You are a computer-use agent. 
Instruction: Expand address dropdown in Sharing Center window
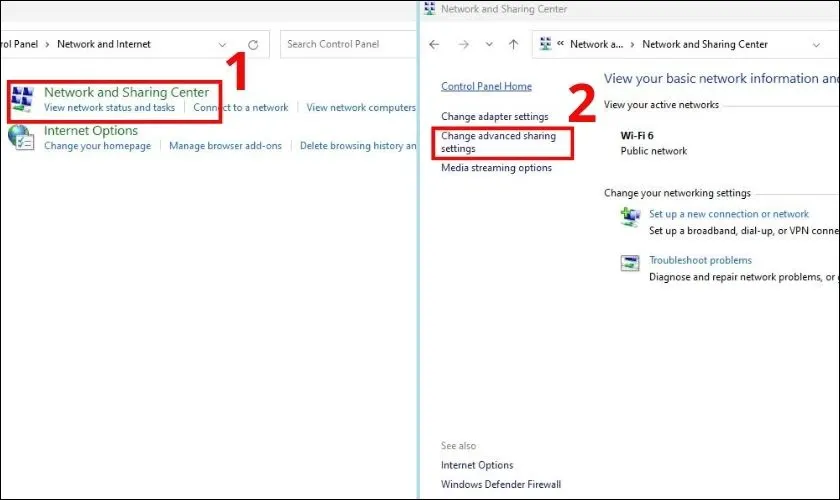coord(816,45)
